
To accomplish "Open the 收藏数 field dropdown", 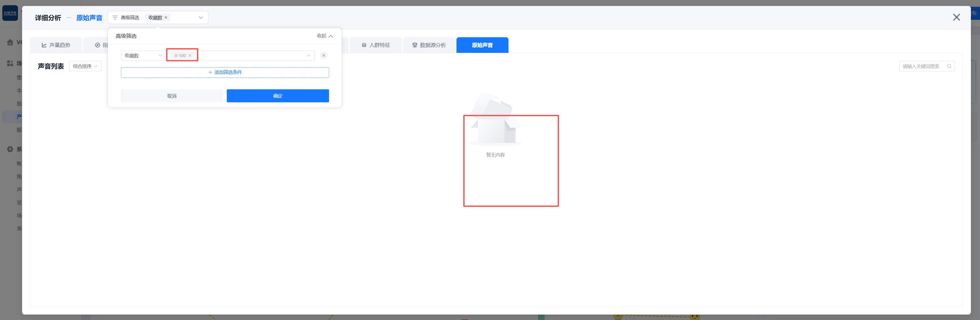I will [x=143, y=56].
